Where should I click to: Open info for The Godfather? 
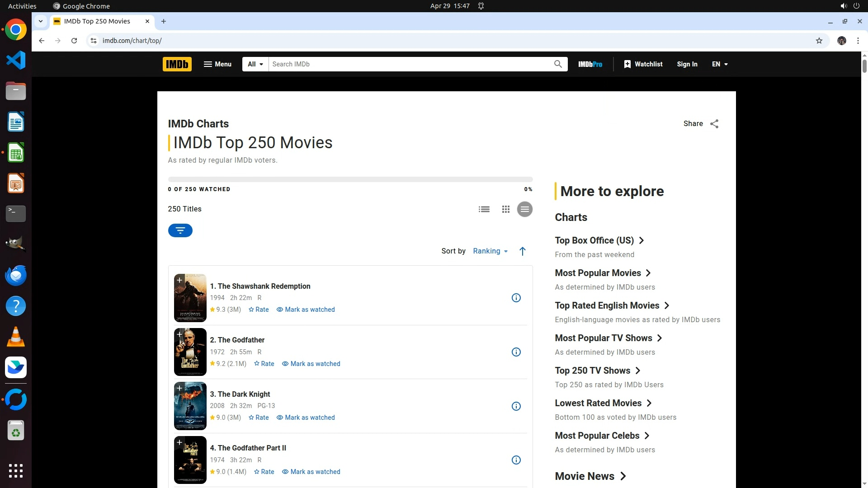[x=516, y=352]
